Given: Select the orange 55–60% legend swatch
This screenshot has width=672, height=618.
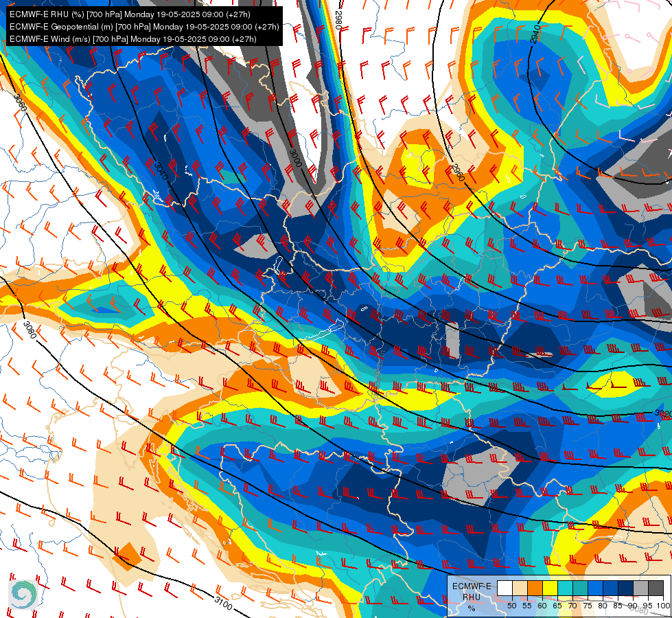Looking at the screenshot, I should [535, 588].
